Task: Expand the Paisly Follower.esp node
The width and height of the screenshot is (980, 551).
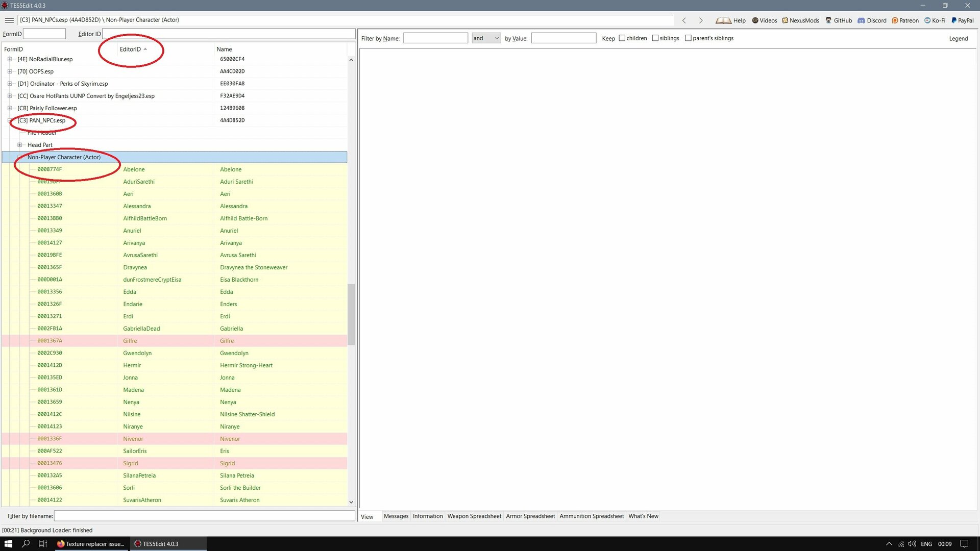Action: click(10, 108)
